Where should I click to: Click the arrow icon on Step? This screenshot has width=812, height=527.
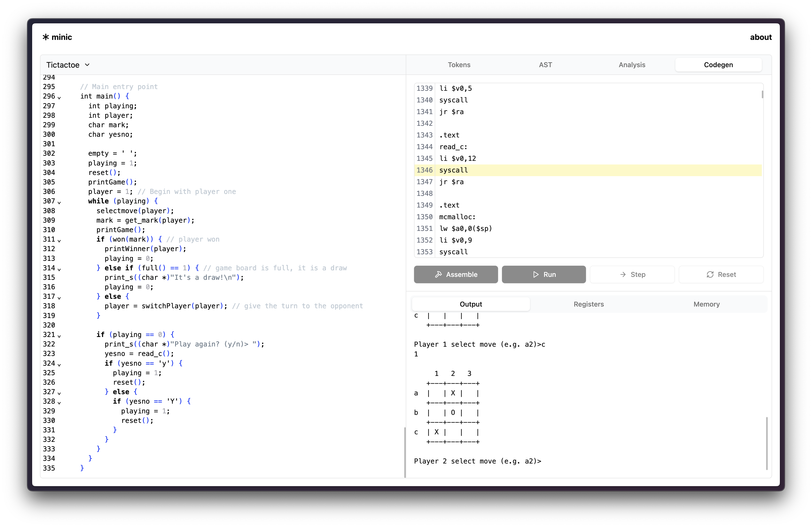(623, 274)
